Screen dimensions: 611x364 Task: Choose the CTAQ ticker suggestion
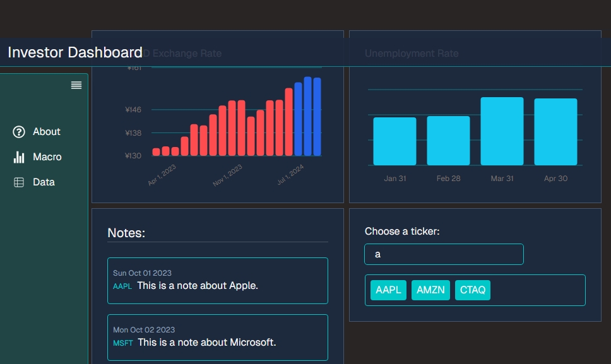pos(472,290)
